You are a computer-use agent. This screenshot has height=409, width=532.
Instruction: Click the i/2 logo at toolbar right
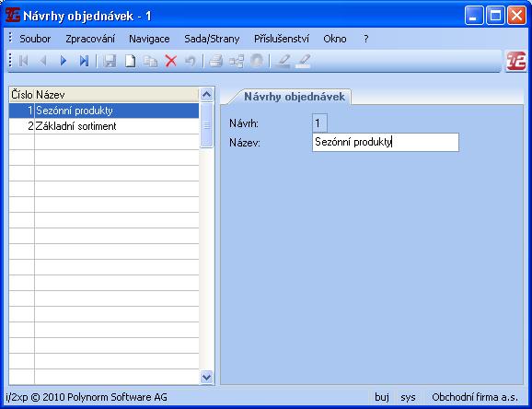click(x=516, y=61)
